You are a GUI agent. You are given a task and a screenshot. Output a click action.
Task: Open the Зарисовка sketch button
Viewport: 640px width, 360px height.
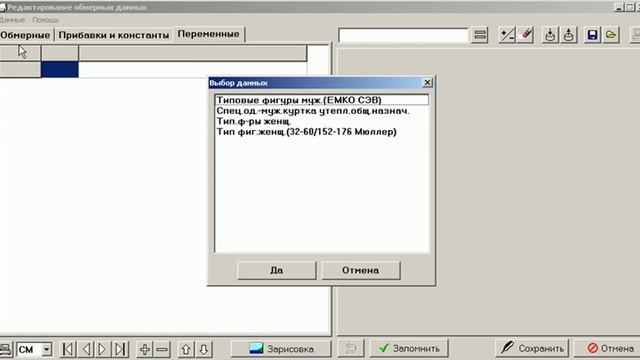point(281,349)
